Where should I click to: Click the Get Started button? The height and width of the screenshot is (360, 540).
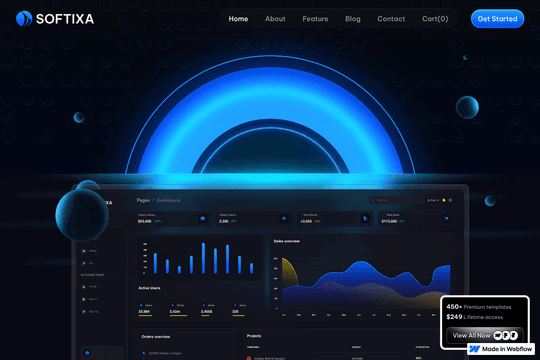click(497, 19)
